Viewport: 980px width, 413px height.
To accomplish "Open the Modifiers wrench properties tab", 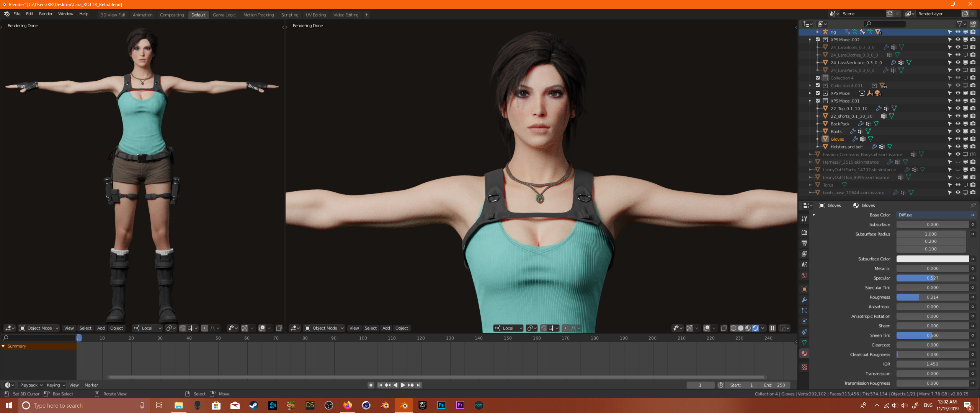I will coord(804,300).
